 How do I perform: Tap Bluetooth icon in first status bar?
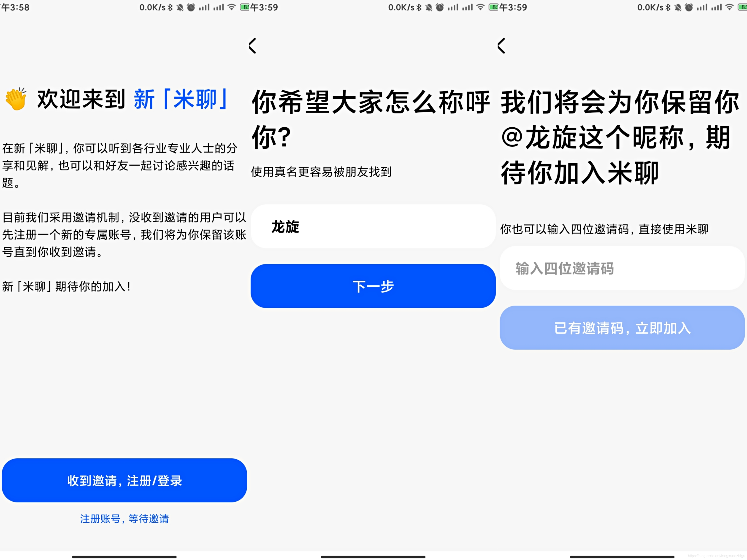pos(170,7)
